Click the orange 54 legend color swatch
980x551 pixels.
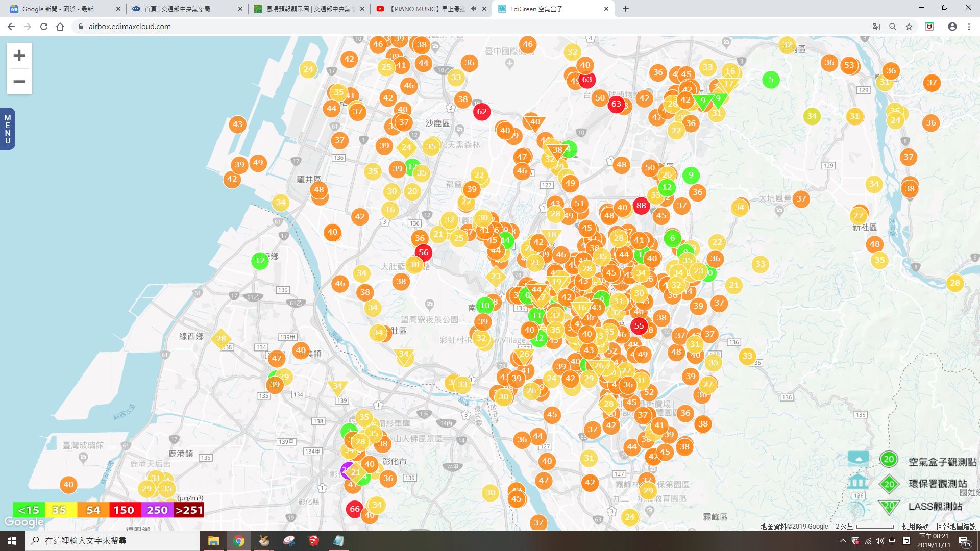93,510
